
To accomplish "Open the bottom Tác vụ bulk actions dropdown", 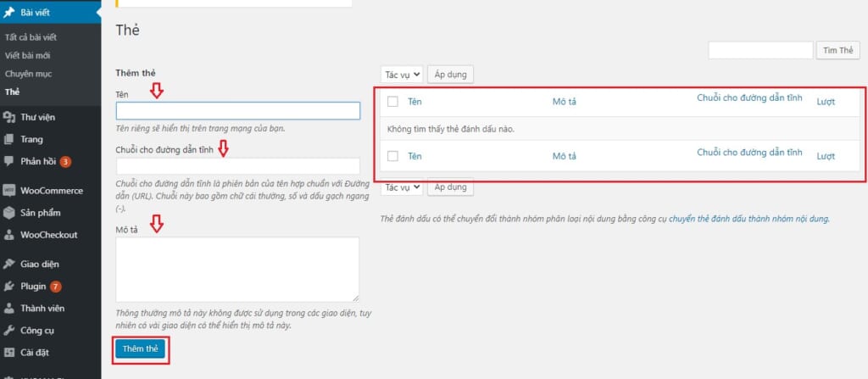I will 402,187.
